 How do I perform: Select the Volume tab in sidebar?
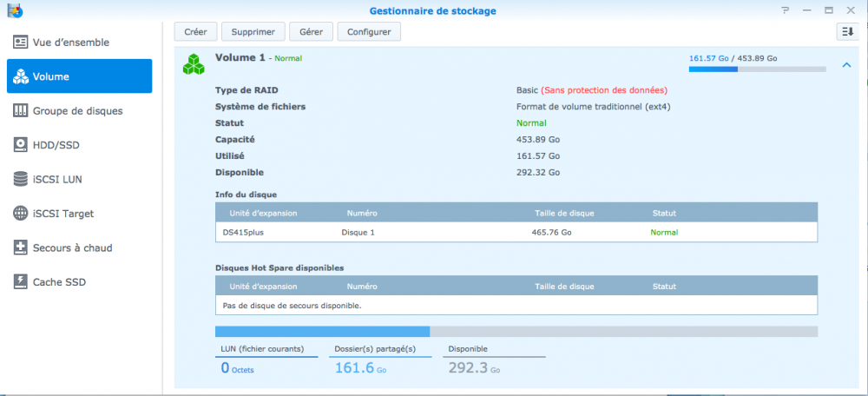pyautogui.click(x=79, y=76)
